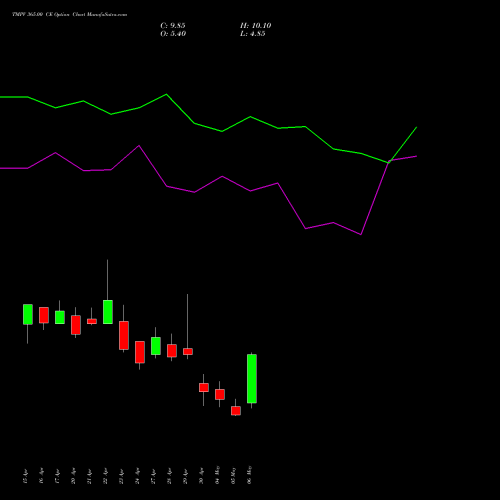Click the "15 Apr" date label

(25, 476)
